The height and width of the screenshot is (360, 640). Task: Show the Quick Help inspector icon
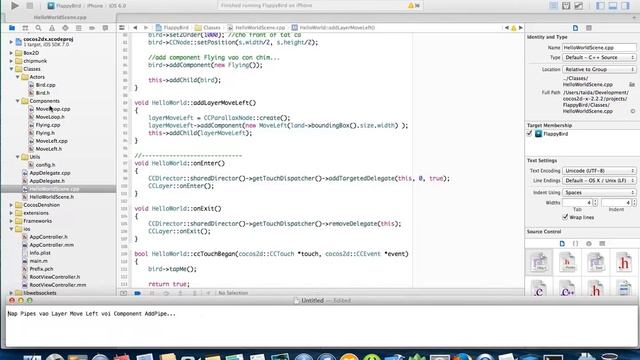tap(589, 28)
